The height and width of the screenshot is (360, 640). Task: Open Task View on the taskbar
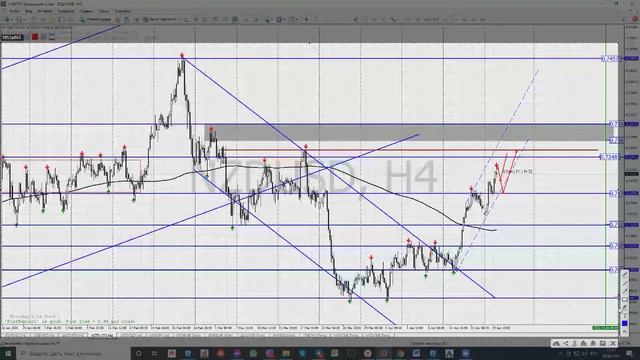pos(155,353)
